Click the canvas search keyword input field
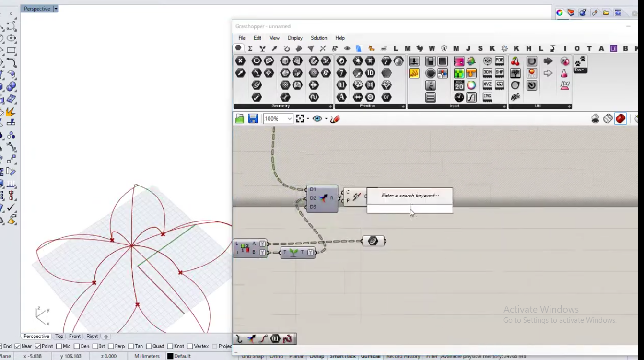This screenshot has height=360, width=644. point(410,209)
